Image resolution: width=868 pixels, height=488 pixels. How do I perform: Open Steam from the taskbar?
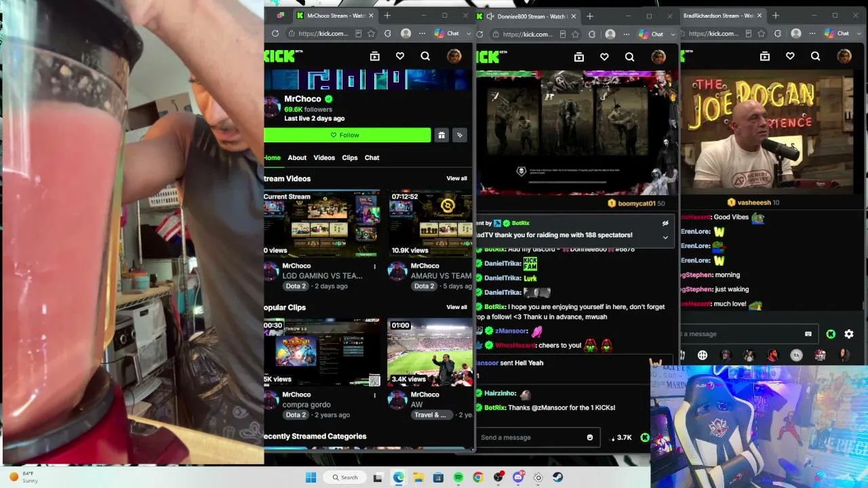click(x=558, y=477)
